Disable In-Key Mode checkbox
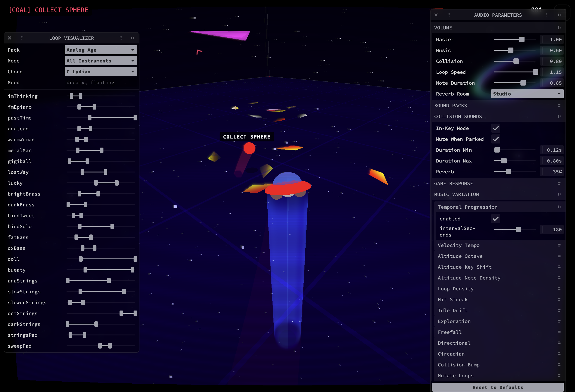Viewport: 575px width, 392px height. [x=496, y=128]
